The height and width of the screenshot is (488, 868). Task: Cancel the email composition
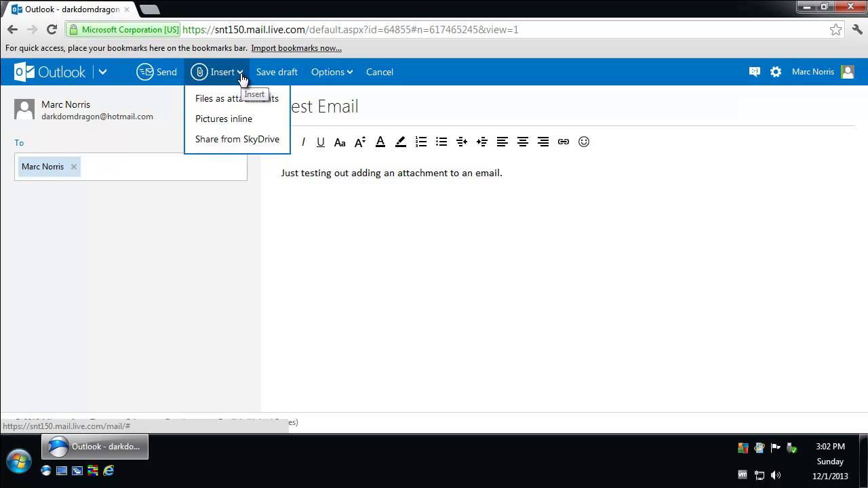click(x=380, y=72)
